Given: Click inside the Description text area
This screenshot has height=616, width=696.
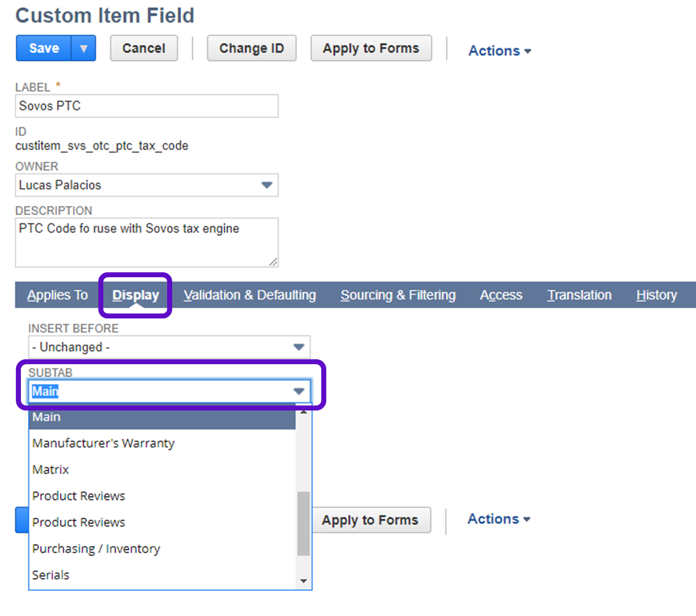Looking at the screenshot, I should click(x=146, y=242).
